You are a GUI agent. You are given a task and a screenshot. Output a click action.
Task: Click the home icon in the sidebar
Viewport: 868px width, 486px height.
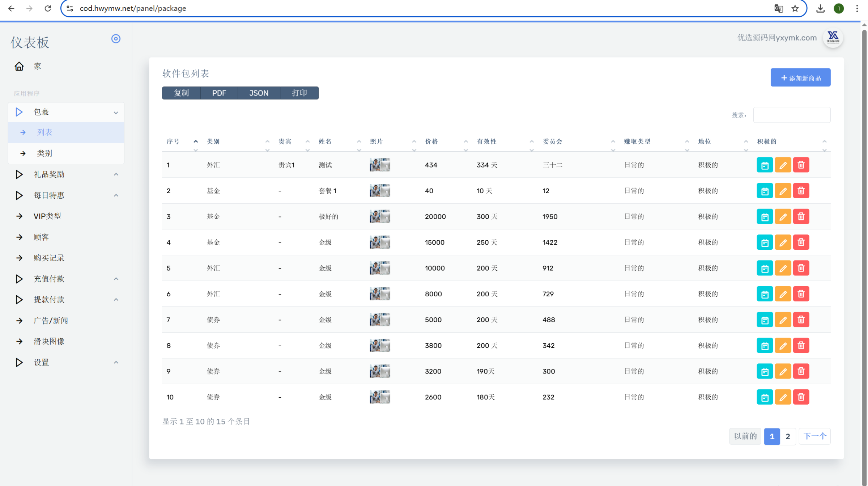(19, 66)
